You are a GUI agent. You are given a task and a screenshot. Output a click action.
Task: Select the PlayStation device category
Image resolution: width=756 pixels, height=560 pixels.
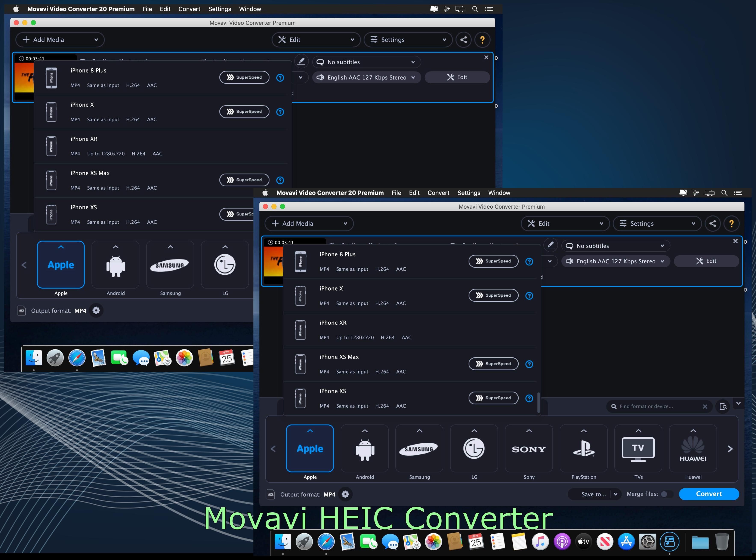pos(583,448)
